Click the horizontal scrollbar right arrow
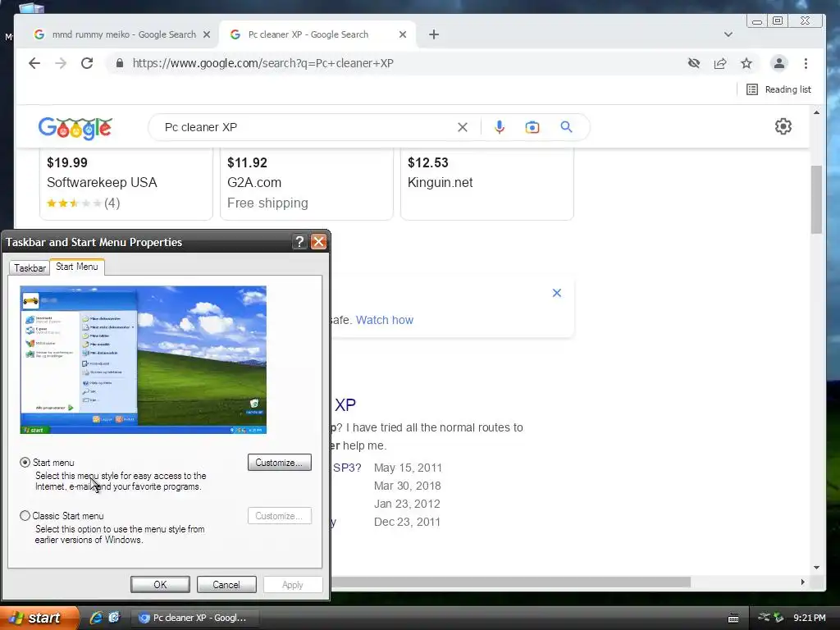Screen dimensions: 840x630 point(802,582)
